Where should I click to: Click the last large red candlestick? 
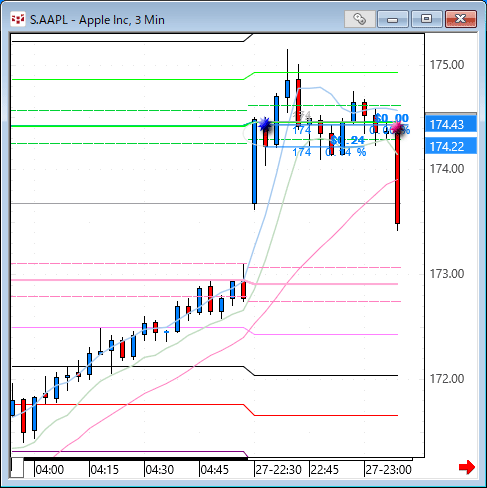(397, 177)
